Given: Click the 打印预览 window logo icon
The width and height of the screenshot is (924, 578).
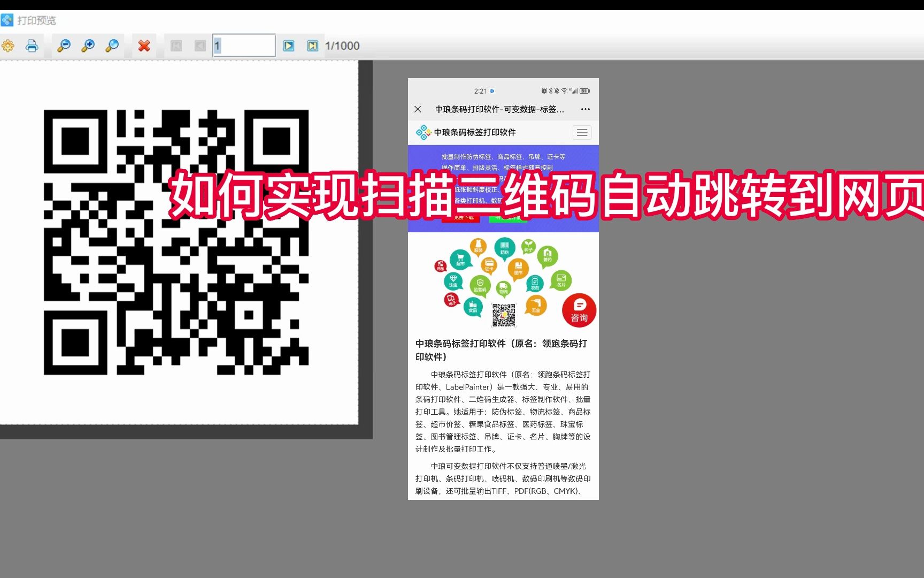Looking at the screenshot, I should pos(7,20).
